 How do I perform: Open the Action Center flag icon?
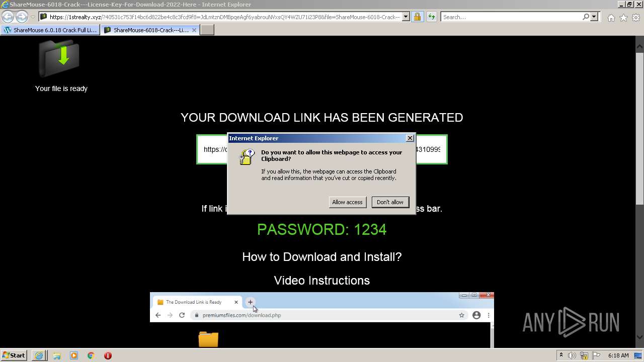[596, 355]
